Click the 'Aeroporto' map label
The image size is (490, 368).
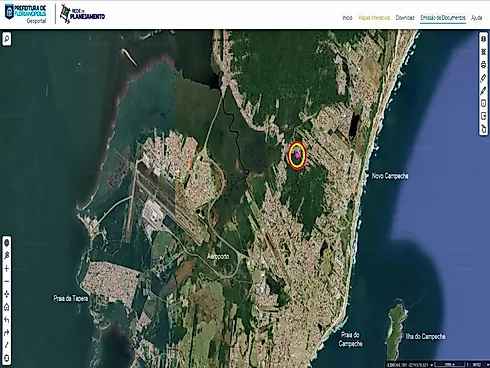point(218,256)
